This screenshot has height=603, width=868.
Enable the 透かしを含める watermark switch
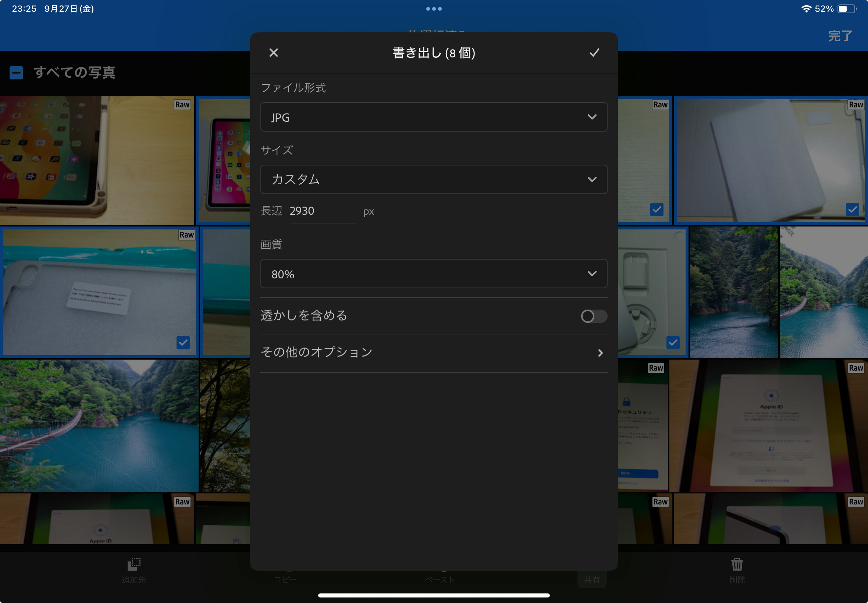[x=594, y=316]
